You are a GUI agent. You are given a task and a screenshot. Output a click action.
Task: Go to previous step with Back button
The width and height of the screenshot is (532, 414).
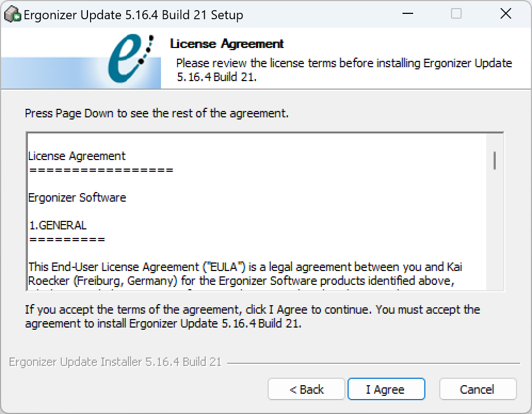[307, 389]
